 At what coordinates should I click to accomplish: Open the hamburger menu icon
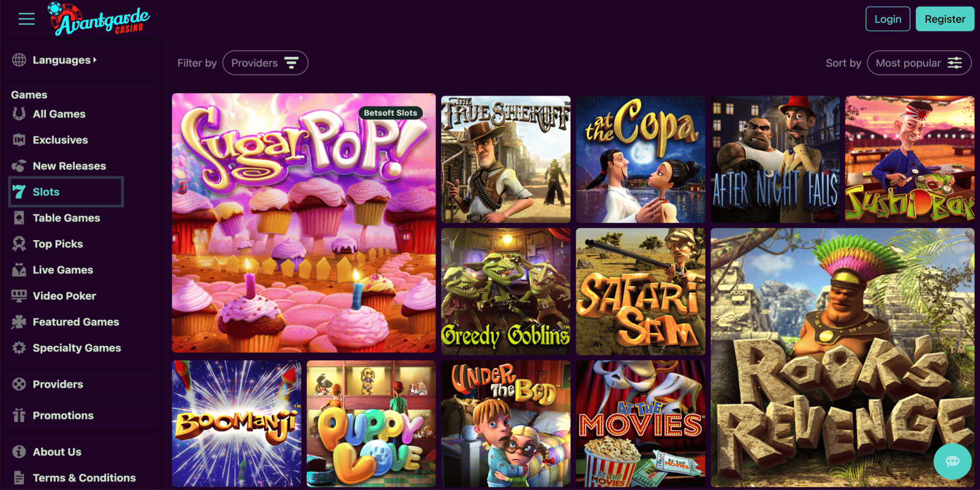[x=26, y=19]
